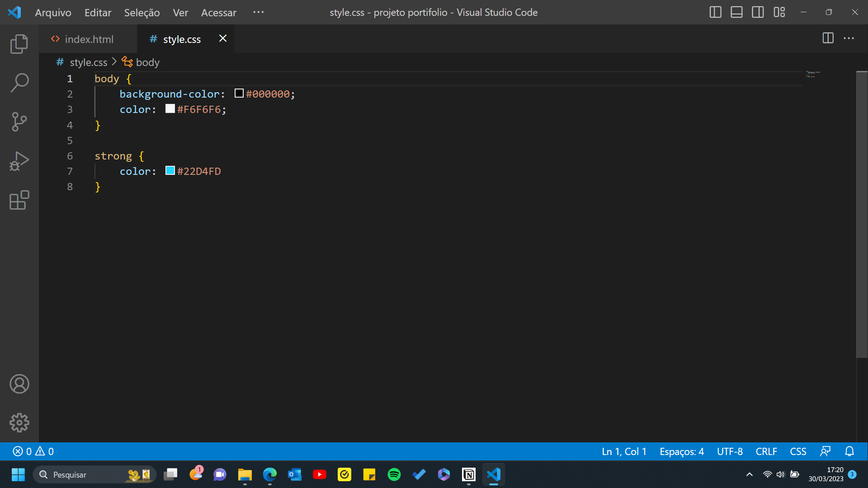Open Task View in taskbar
This screenshot has width=868, height=488.
(170, 474)
